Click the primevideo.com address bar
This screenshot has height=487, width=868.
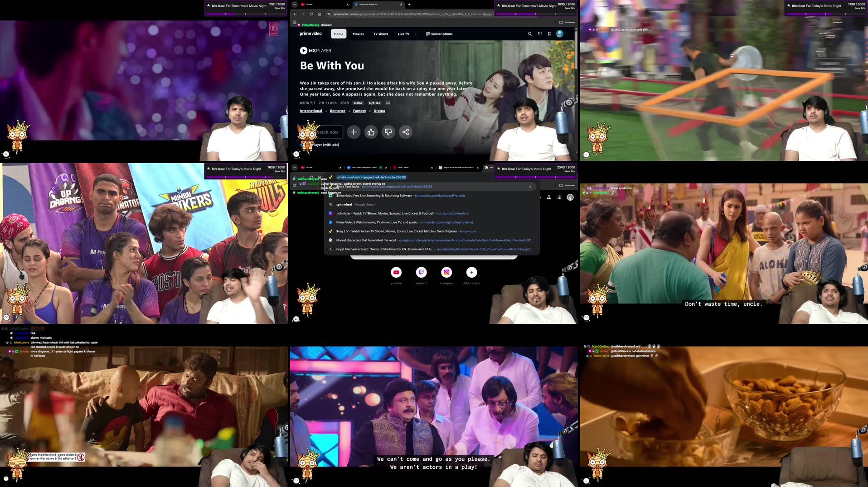tap(410, 14)
